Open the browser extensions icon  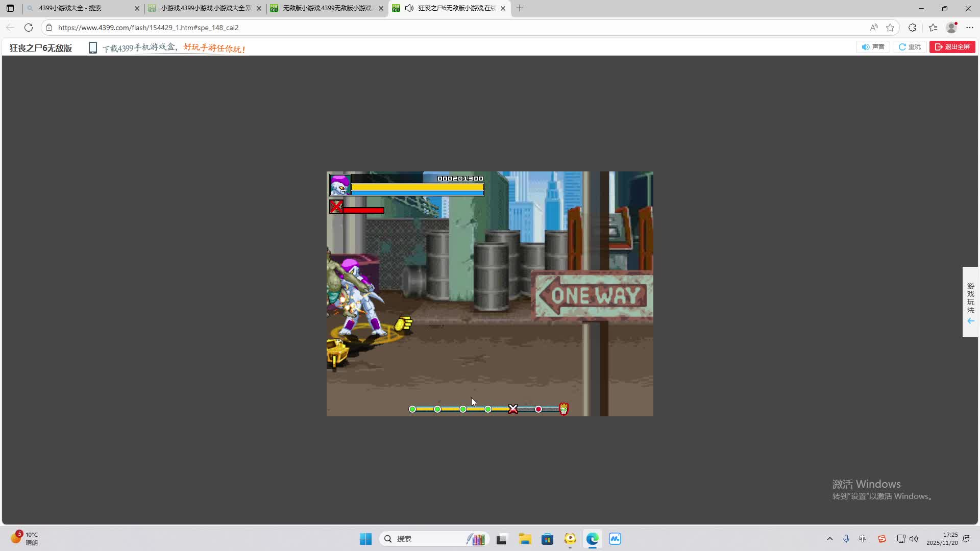(912, 28)
